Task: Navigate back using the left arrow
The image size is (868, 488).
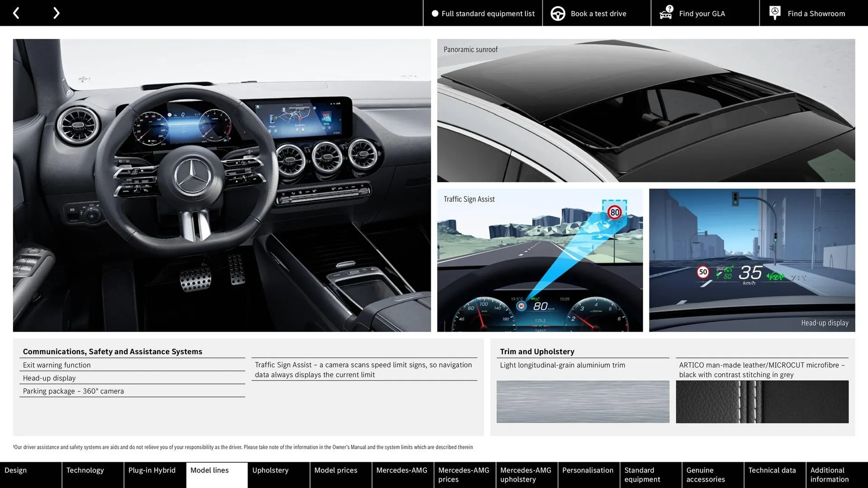Action: point(16,13)
